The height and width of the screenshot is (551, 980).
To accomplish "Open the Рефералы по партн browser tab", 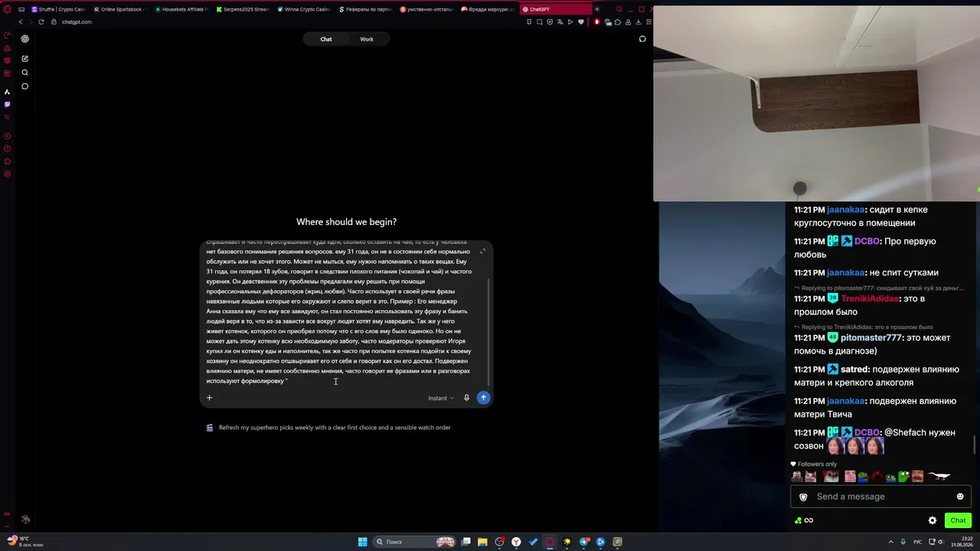I will tap(365, 9).
